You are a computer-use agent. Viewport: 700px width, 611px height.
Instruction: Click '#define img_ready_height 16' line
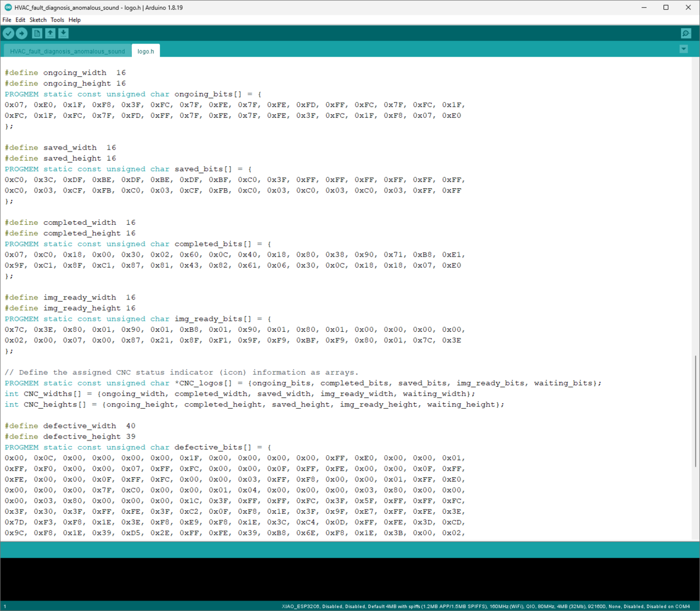tap(70, 308)
